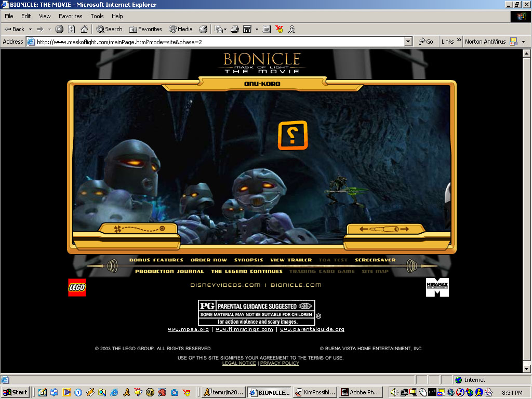Click the VIEW TRAILER link

pyautogui.click(x=291, y=260)
